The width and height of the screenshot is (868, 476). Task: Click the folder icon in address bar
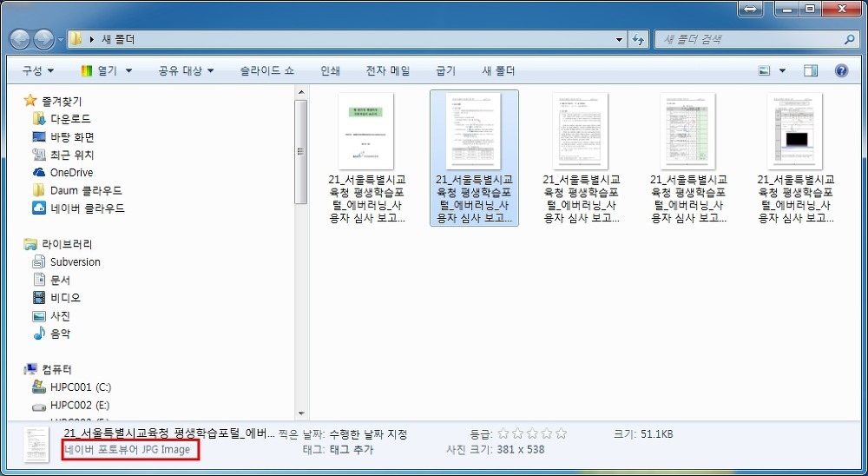(x=76, y=39)
